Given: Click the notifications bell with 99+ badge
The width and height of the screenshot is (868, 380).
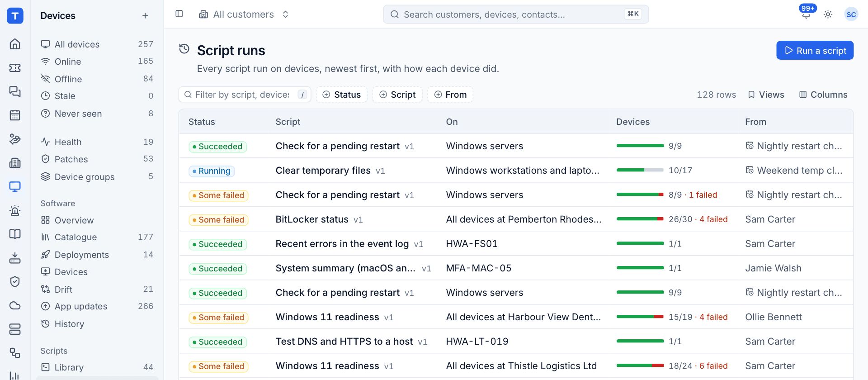Looking at the screenshot, I should 806,14.
